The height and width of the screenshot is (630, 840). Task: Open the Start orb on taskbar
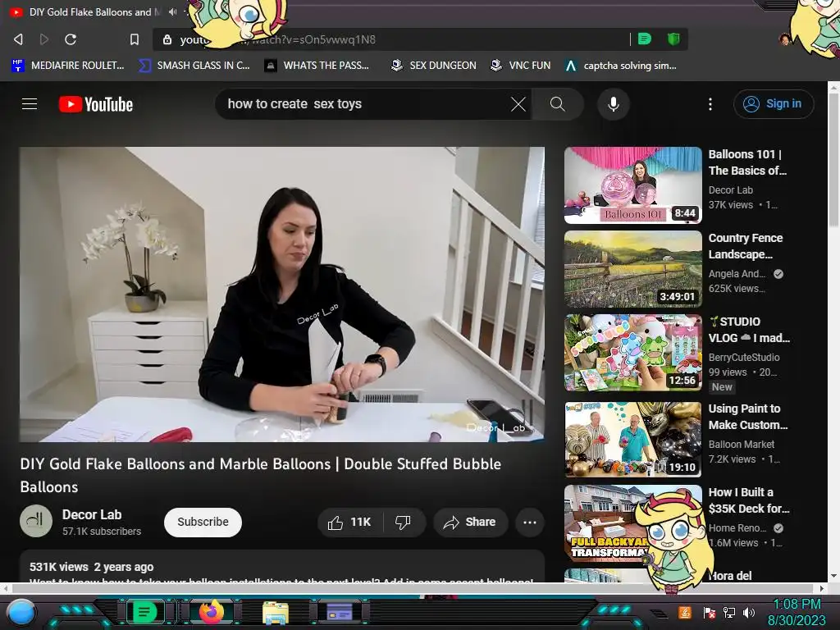pyautogui.click(x=21, y=612)
